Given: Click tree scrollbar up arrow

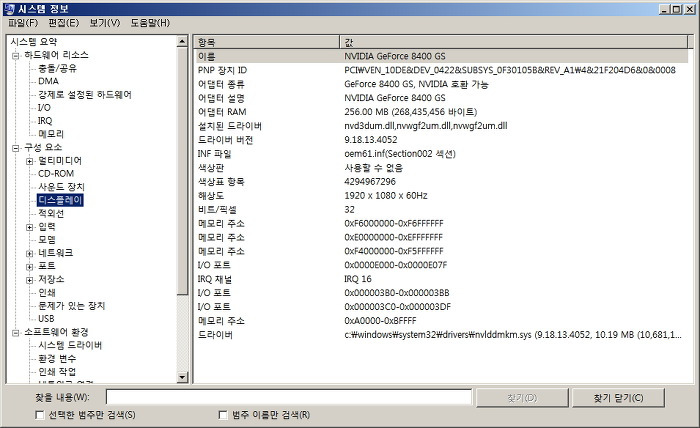Looking at the screenshot, I should click(182, 42).
